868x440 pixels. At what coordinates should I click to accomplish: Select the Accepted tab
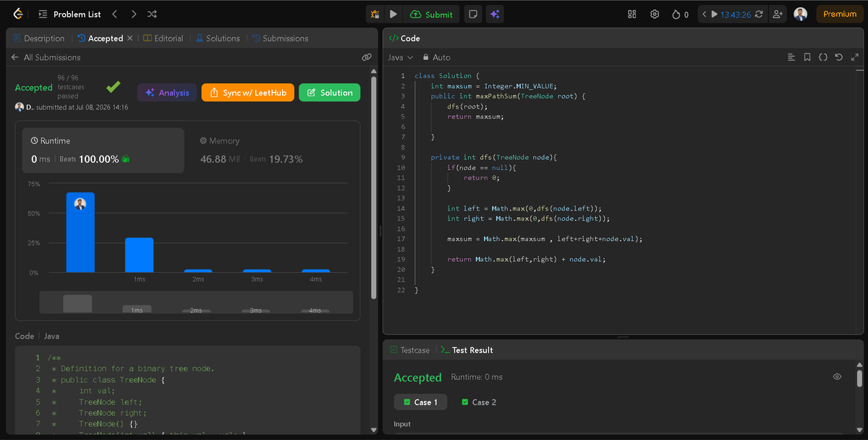click(x=100, y=38)
